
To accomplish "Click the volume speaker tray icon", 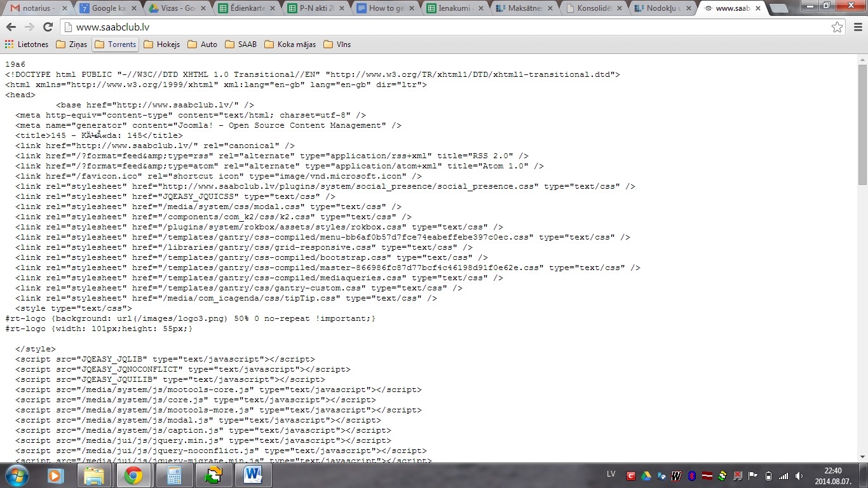I will (799, 476).
